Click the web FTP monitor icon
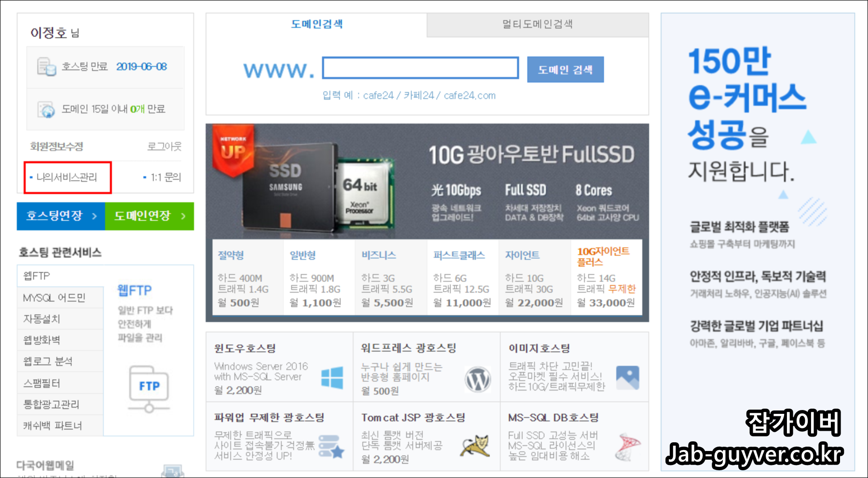This screenshot has width=868, height=478. (x=149, y=389)
